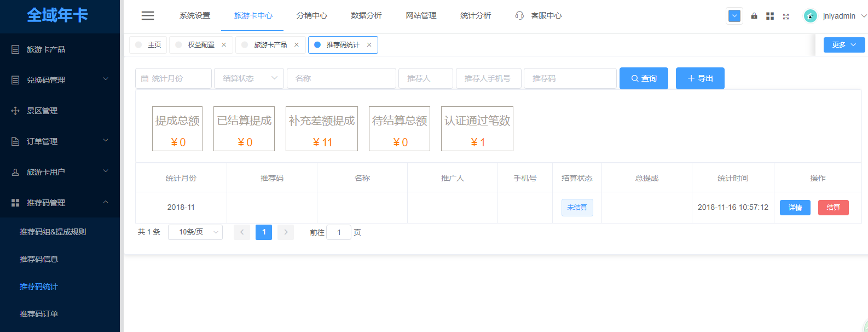Open the 结算状态 dropdown filter
The image size is (868, 332).
[x=249, y=78]
